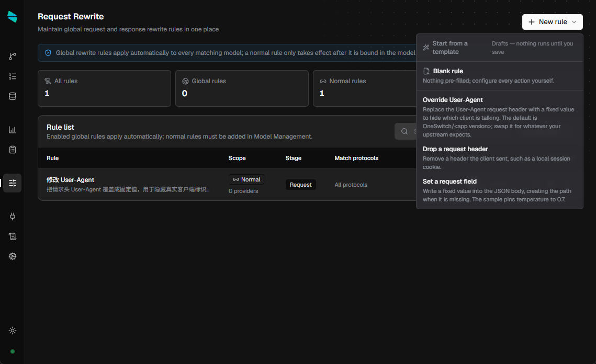Open the Global rules summary card
This screenshot has width=596, height=364.
(242, 88)
